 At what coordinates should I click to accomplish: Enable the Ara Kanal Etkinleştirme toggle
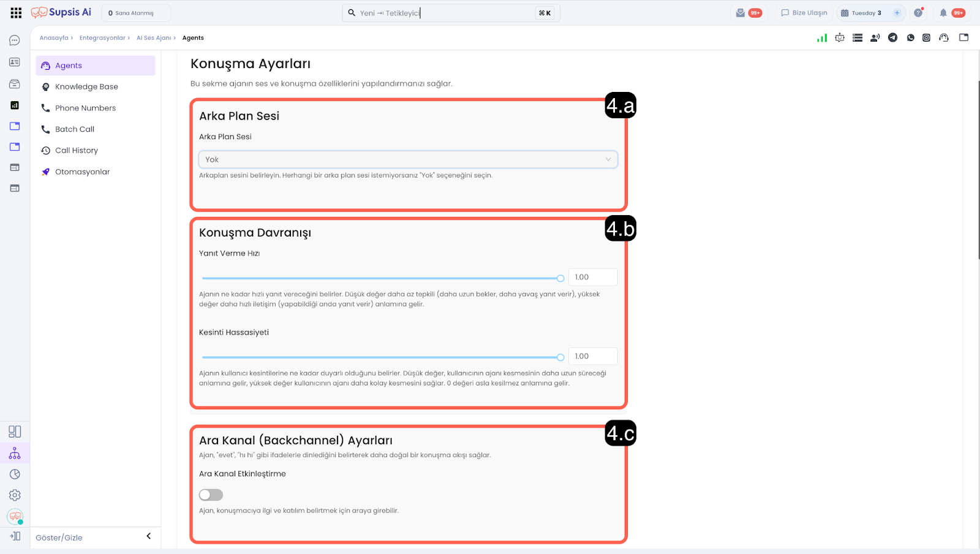click(211, 495)
